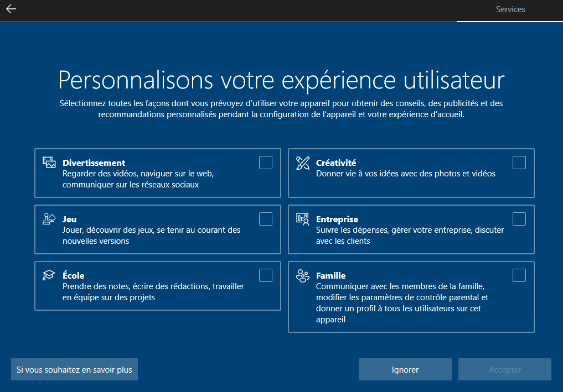563x392 pixels.
Task: Click the back arrow icon
Action: 11,9
